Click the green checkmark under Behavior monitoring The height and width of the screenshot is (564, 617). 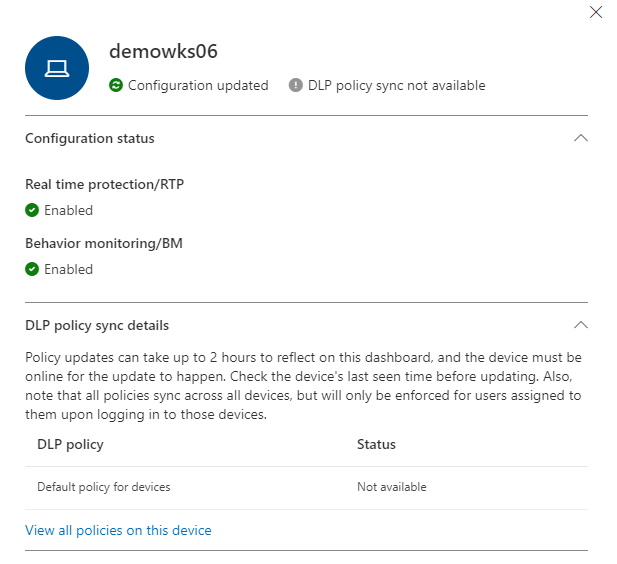(32, 269)
